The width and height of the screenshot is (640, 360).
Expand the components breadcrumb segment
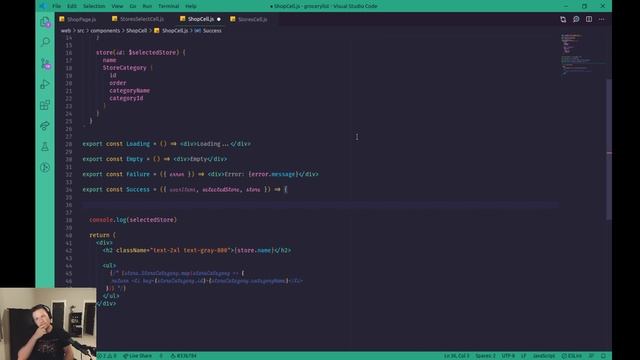pos(105,31)
